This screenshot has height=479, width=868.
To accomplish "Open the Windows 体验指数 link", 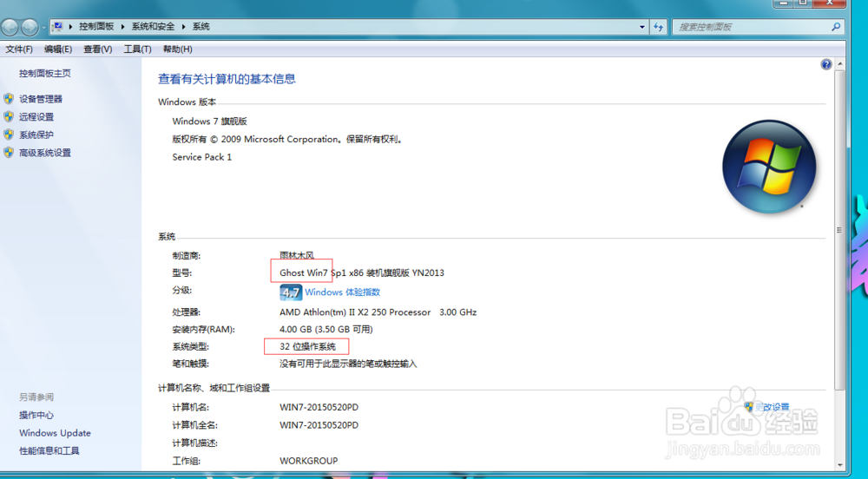I will [342, 292].
